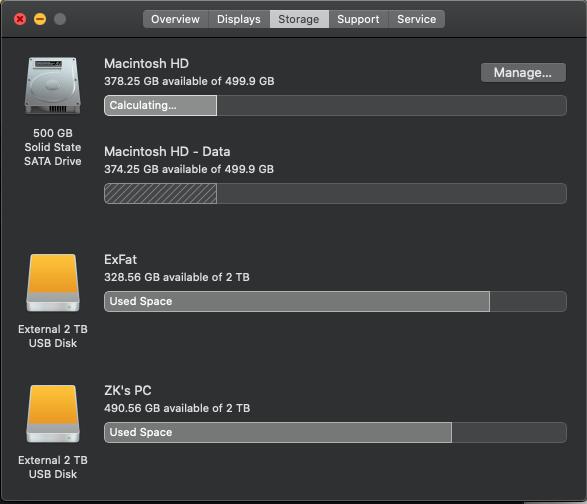Click the 500 GB Solid State drive icon

tap(53, 85)
